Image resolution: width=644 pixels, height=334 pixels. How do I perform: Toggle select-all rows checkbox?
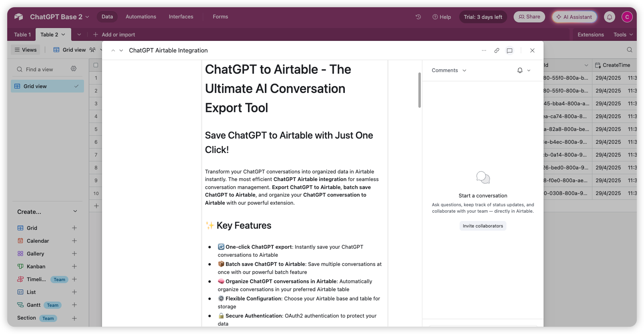96,65
